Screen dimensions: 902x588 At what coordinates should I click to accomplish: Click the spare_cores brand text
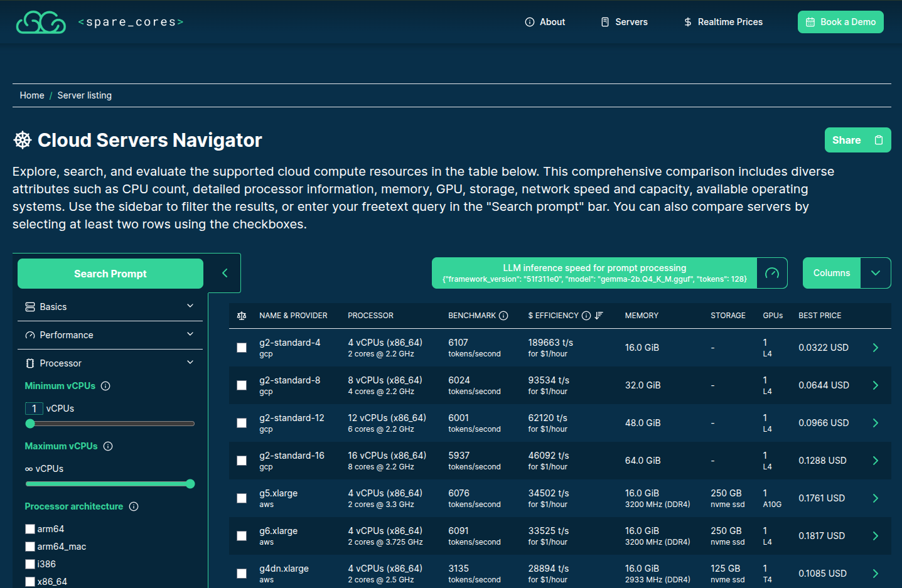pos(131,22)
